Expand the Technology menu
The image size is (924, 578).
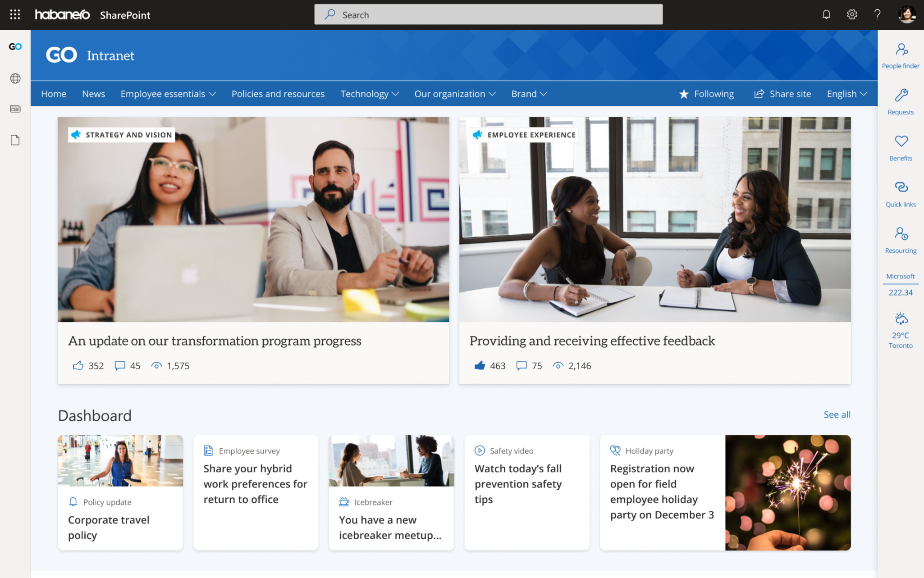tap(369, 94)
